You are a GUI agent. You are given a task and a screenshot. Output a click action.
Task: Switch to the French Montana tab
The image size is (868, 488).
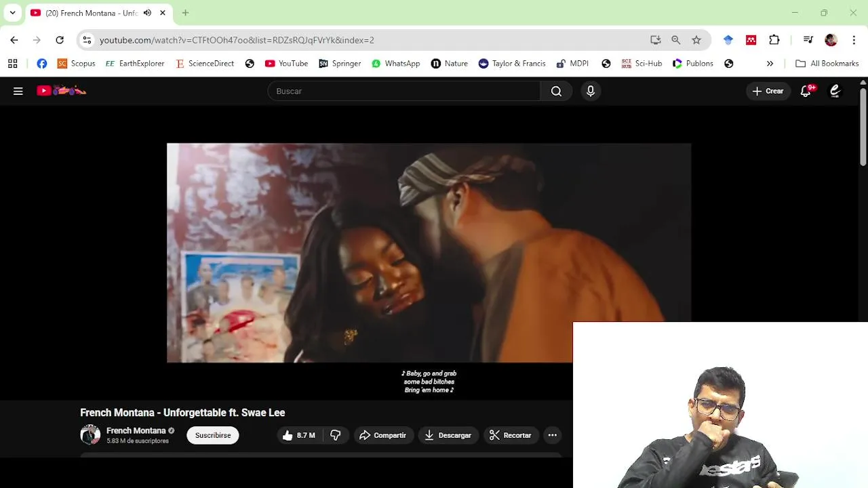tap(92, 13)
